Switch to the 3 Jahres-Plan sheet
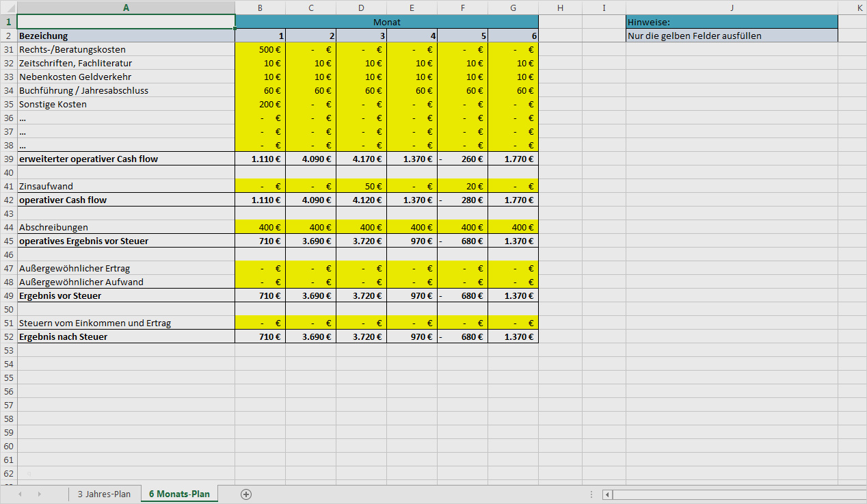Screen dimensions: 867x504 pos(104,494)
